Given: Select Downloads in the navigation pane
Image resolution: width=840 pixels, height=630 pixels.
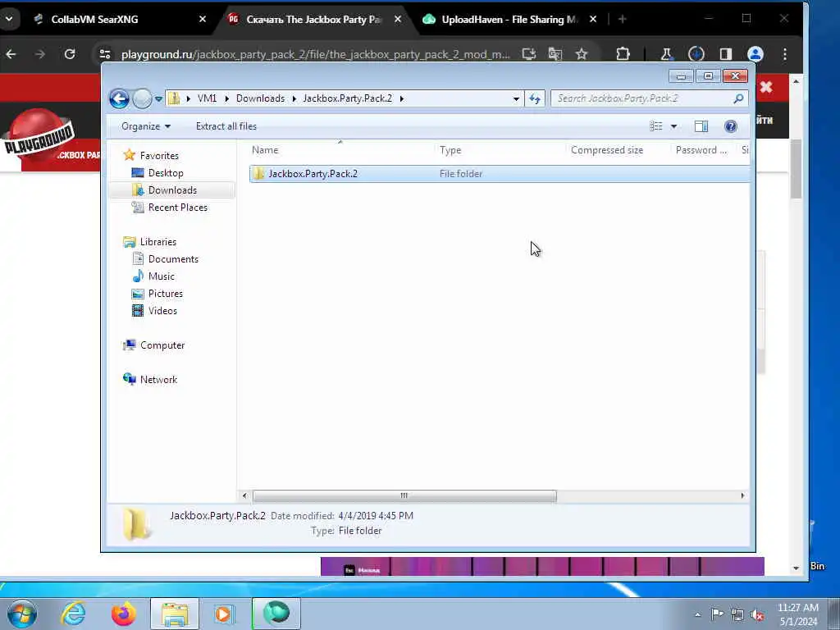Looking at the screenshot, I should pos(172,190).
